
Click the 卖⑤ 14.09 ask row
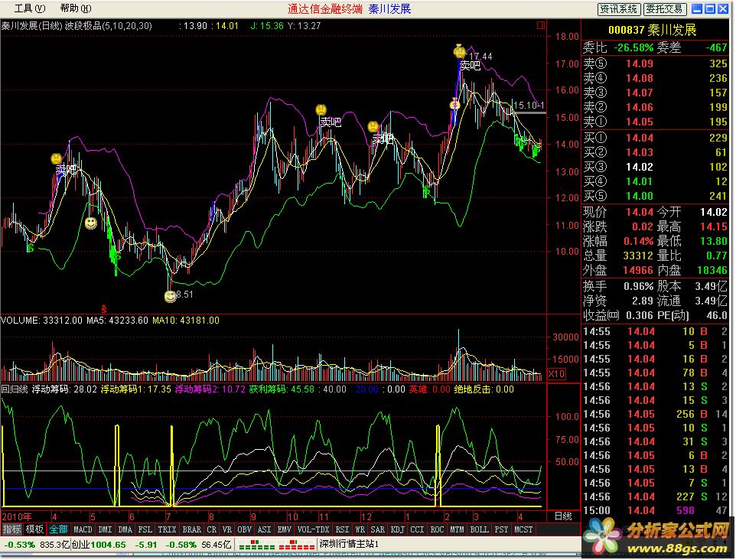point(655,63)
